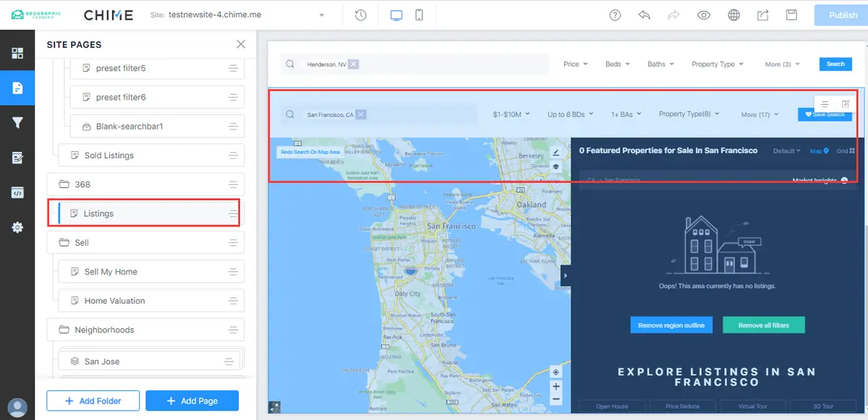Image resolution: width=868 pixels, height=420 pixels.
Task: Select the Sell My Home page
Action: click(151, 272)
